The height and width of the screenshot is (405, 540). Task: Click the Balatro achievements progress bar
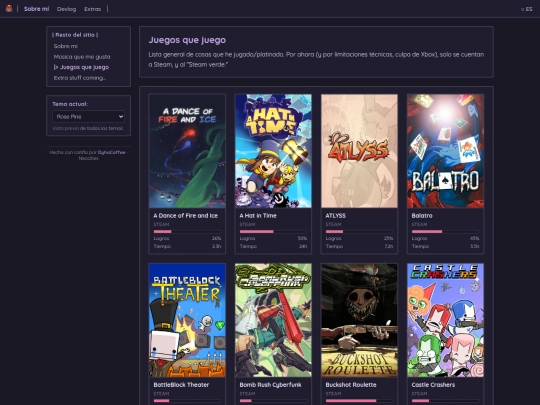pos(445,231)
